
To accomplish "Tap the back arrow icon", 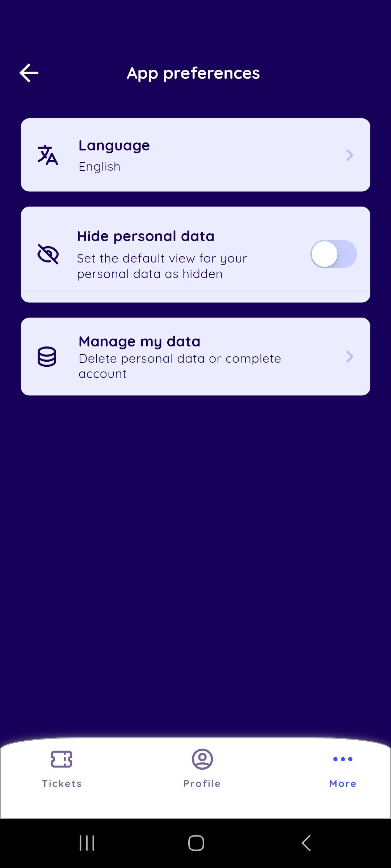I will (x=29, y=73).
